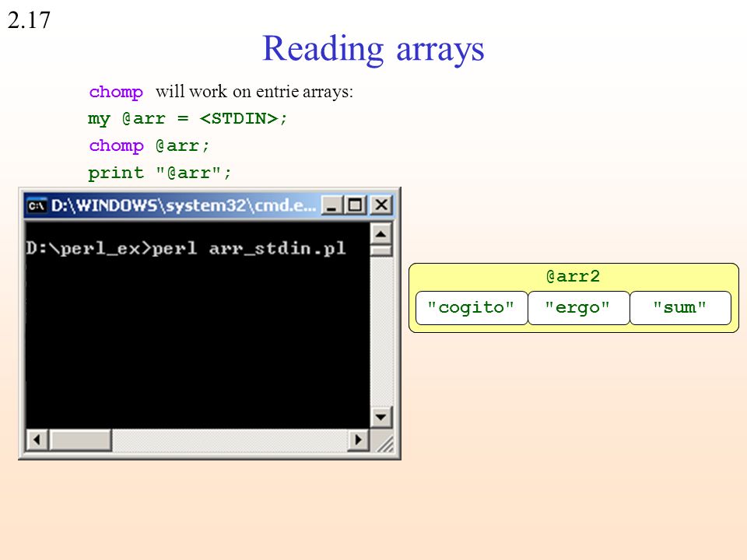The width and height of the screenshot is (747, 560).
Task: Click the @arr2 label
Action: (x=573, y=276)
